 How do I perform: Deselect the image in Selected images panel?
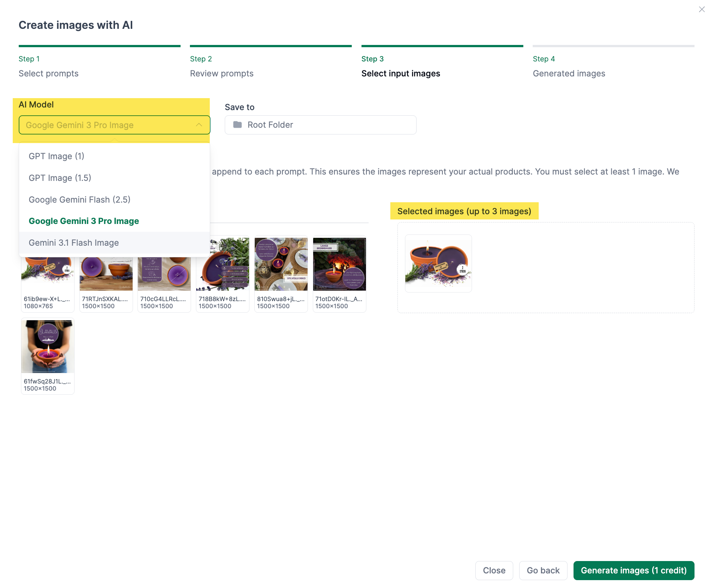click(x=438, y=263)
